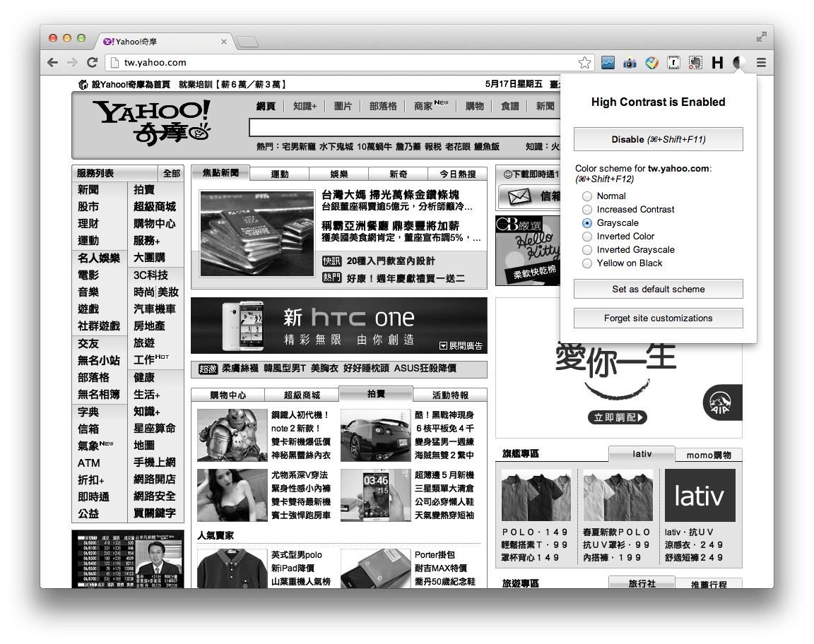Screen dimensions: 814x644
Task: Click Set as default scheme button
Action: point(658,289)
